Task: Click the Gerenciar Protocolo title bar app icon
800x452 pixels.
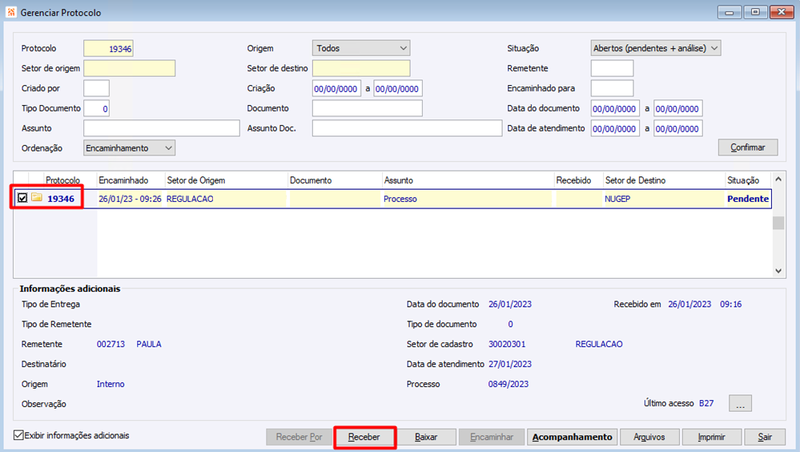Action: [x=11, y=12]
